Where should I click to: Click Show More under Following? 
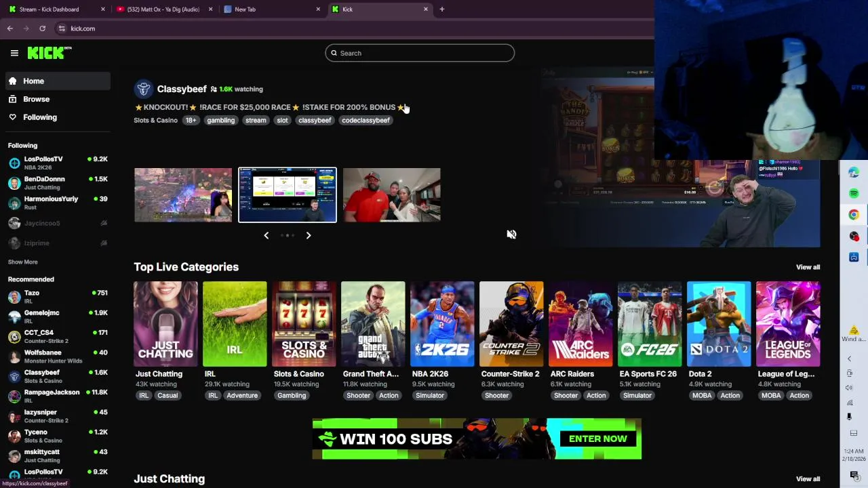coord(22,262)
